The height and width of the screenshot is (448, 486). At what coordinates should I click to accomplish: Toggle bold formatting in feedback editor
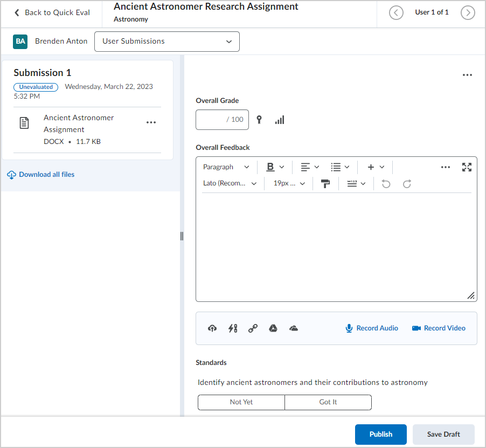coord(270,167)
